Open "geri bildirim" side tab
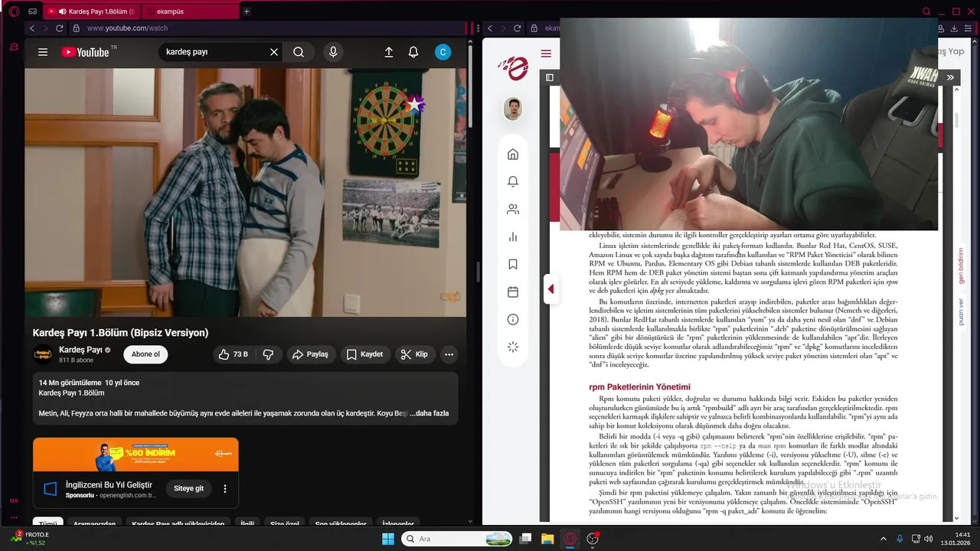The width and height of the screenshot is (980, 551). point(962,266)
